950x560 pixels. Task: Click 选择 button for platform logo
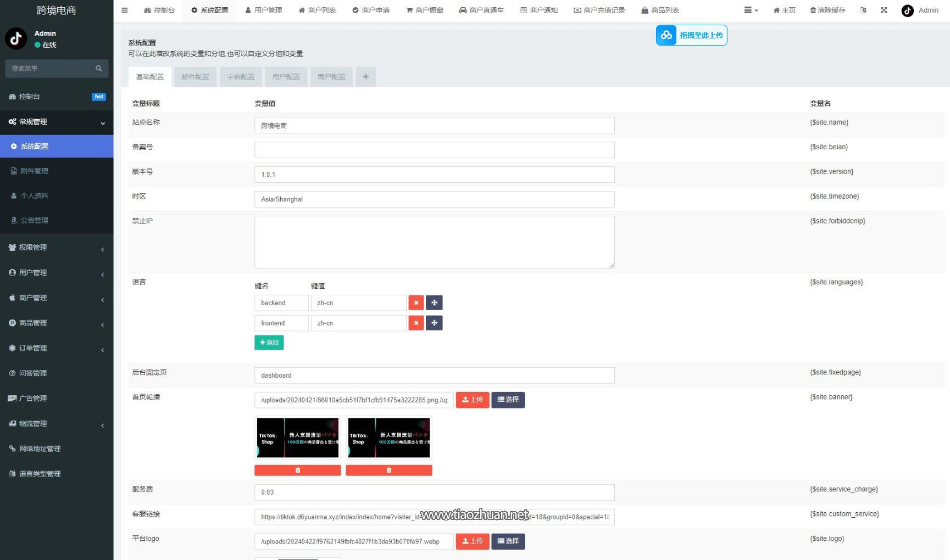(x=508, y=541)
